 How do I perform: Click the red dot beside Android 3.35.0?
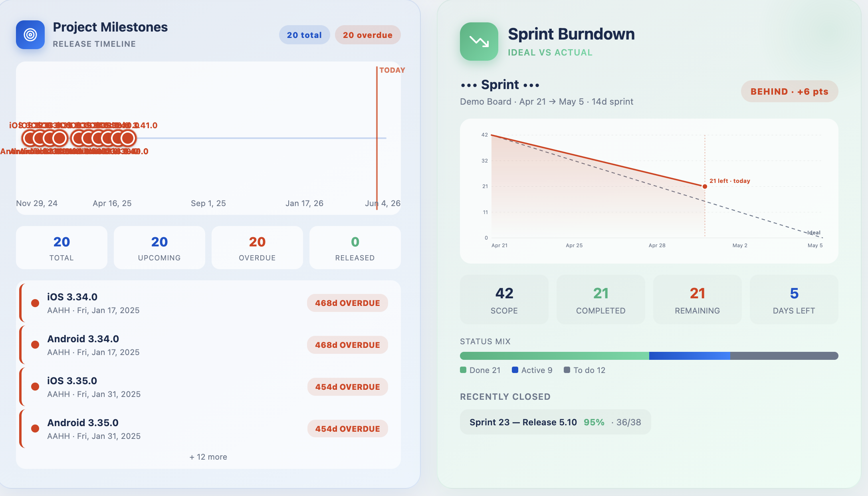35,429
